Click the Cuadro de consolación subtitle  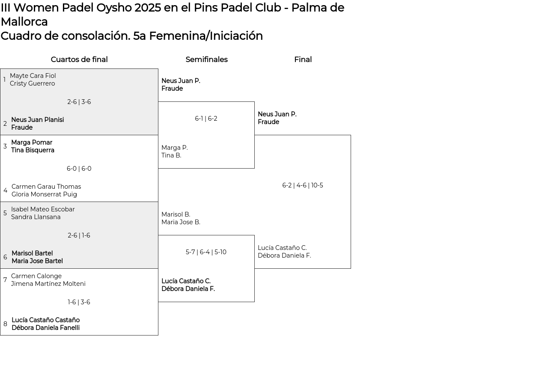131,36
